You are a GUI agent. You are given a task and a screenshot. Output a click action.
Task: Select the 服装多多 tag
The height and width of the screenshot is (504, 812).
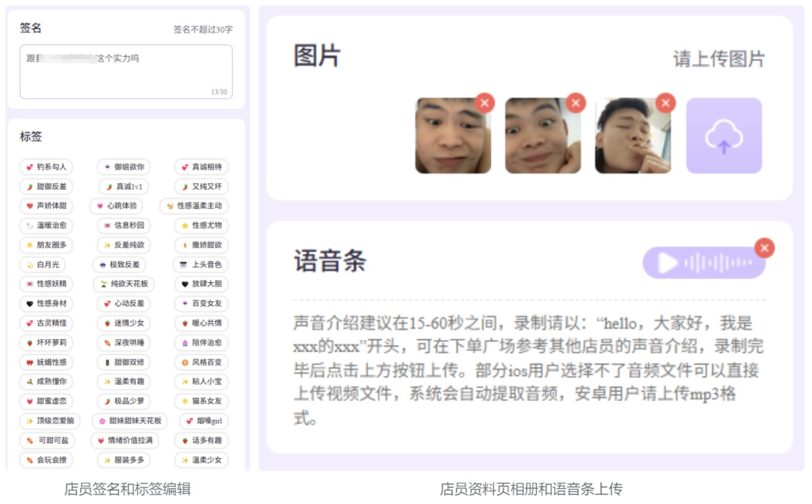coord(124,460)
